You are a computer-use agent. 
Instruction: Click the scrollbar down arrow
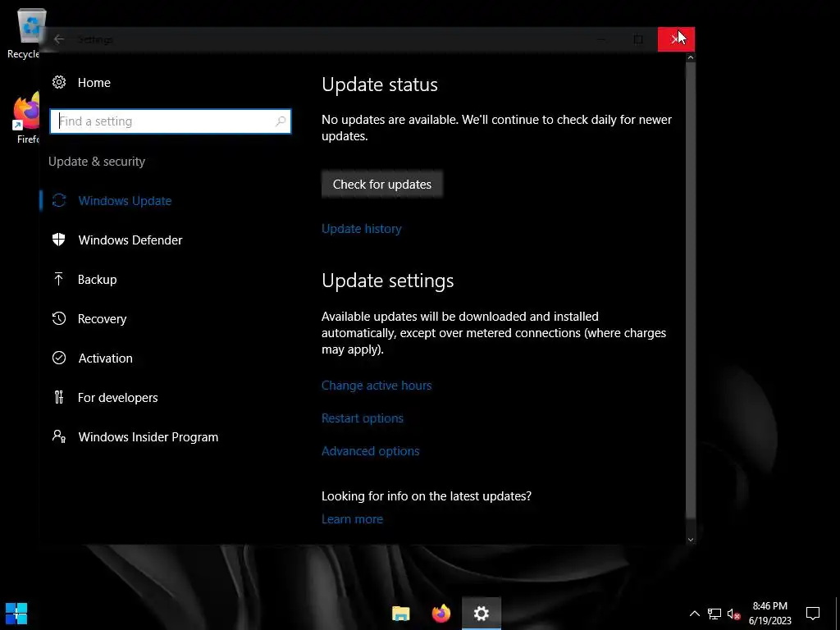pos(691,540)
